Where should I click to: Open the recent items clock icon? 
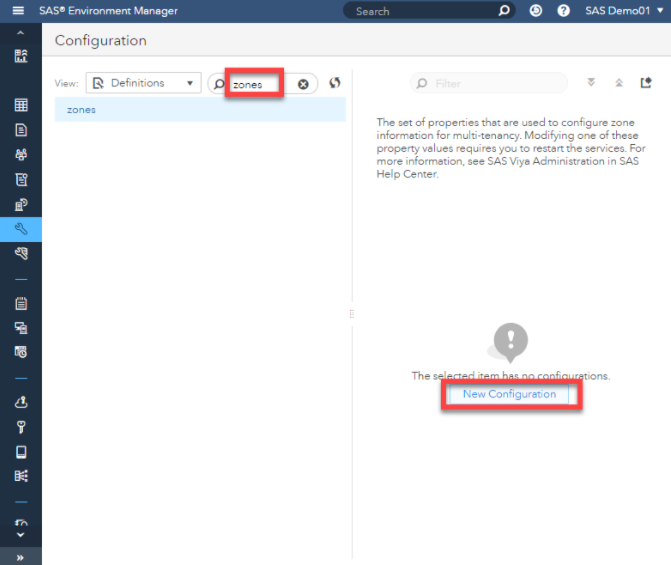(536, 10)
